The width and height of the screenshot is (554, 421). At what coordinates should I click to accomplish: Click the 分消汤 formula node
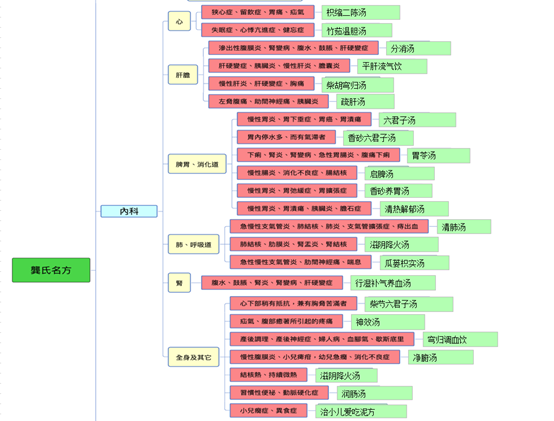pyautogui.click(x=418, y=48)
